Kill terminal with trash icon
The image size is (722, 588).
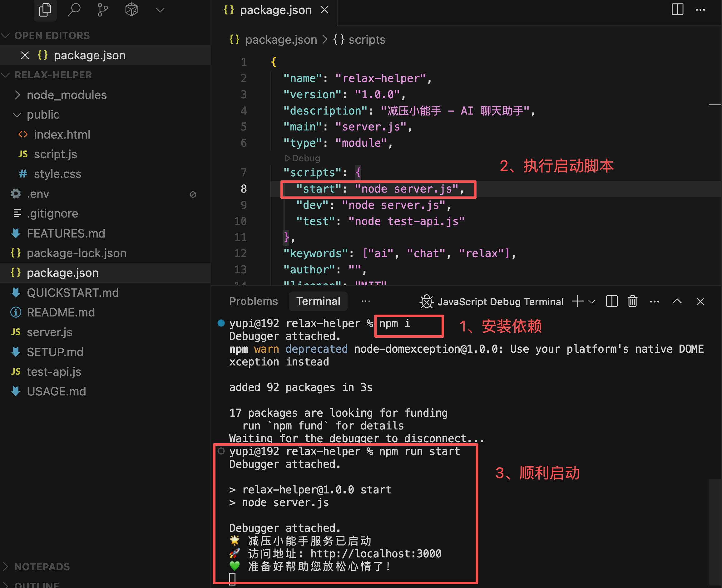(x=632, y=301)
